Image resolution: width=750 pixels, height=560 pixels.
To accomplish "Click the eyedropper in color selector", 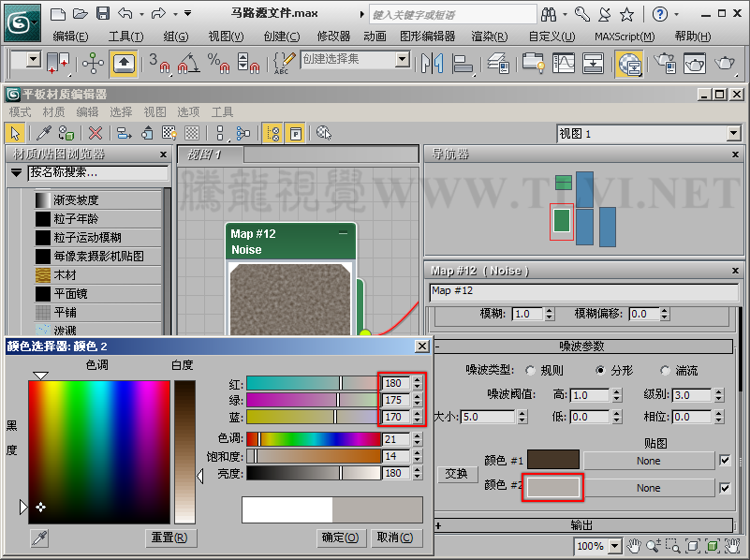I will [x=39, y=538].
